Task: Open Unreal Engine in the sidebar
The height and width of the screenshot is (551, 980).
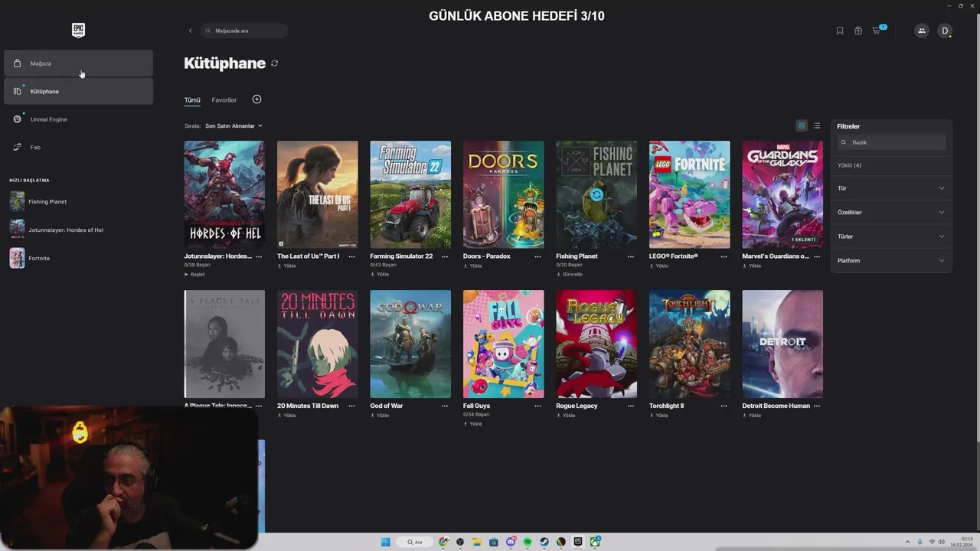Action: click(x=78, y=119)
